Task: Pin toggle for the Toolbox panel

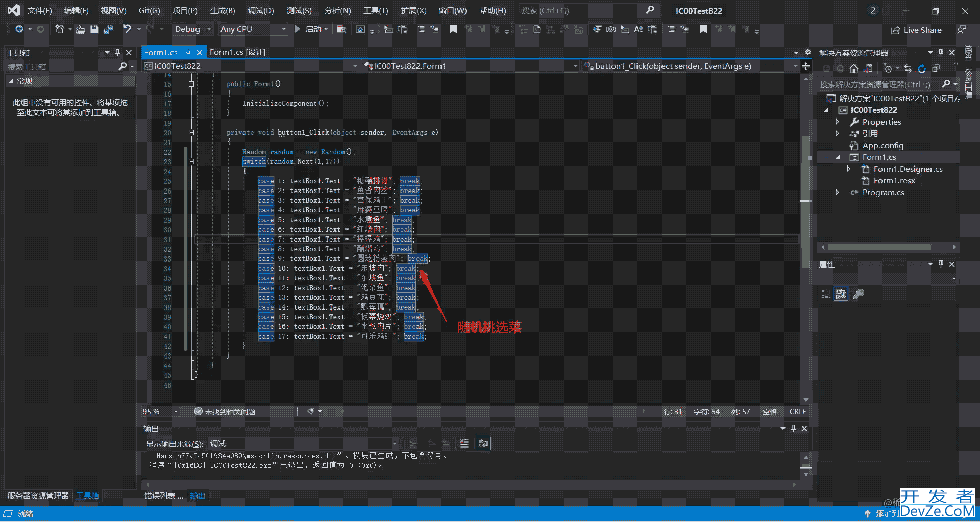Action: click(117, 52)
